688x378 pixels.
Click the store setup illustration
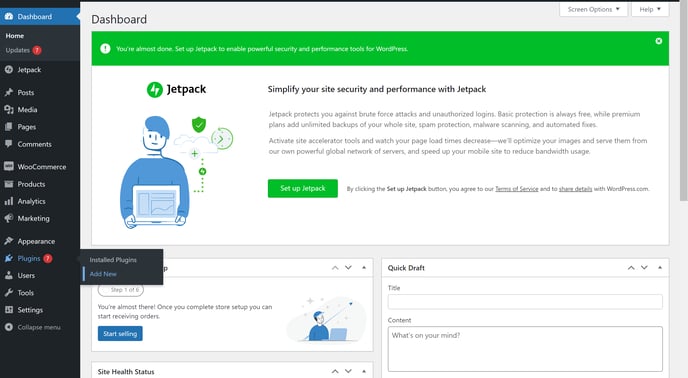(x=326, y=320)
